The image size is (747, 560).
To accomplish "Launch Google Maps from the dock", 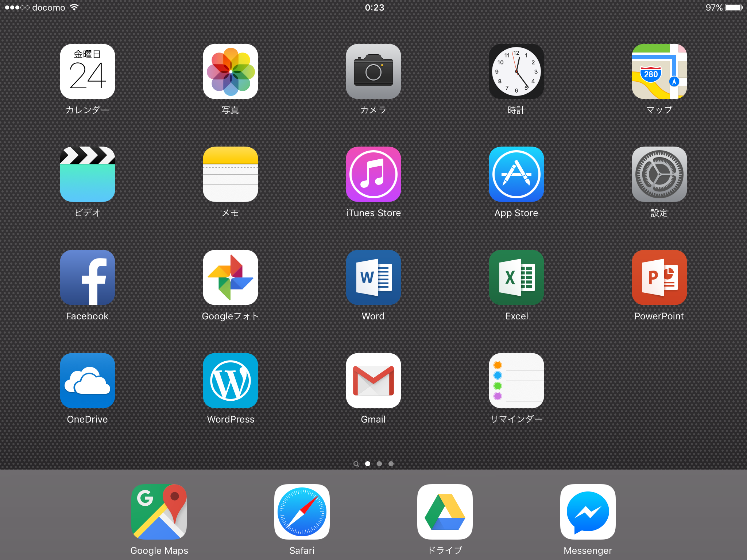I will pyautogui.click(x=159, y=512).
